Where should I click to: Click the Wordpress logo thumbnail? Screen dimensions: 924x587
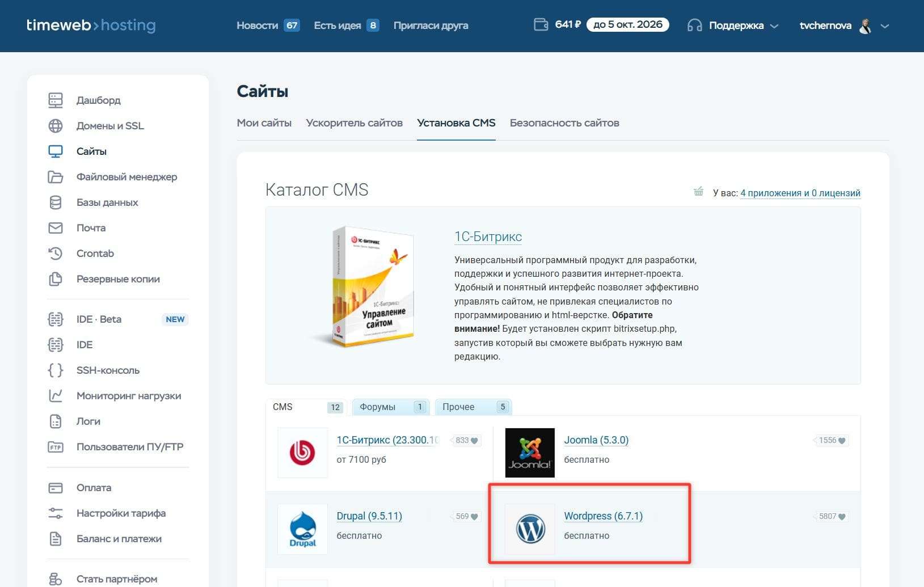tap(530, 529)
